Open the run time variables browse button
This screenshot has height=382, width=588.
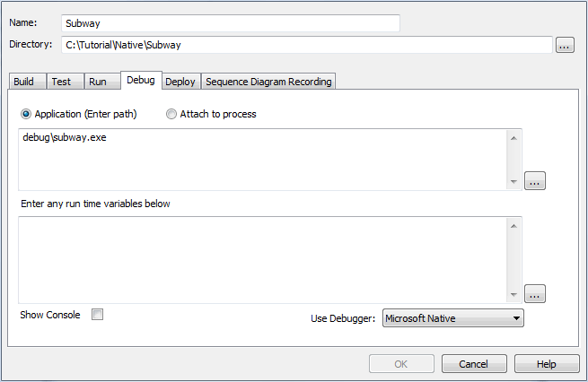(534, 293)
